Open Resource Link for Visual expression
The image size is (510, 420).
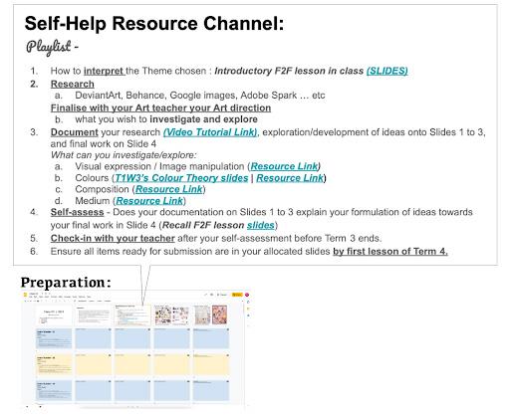284,166
